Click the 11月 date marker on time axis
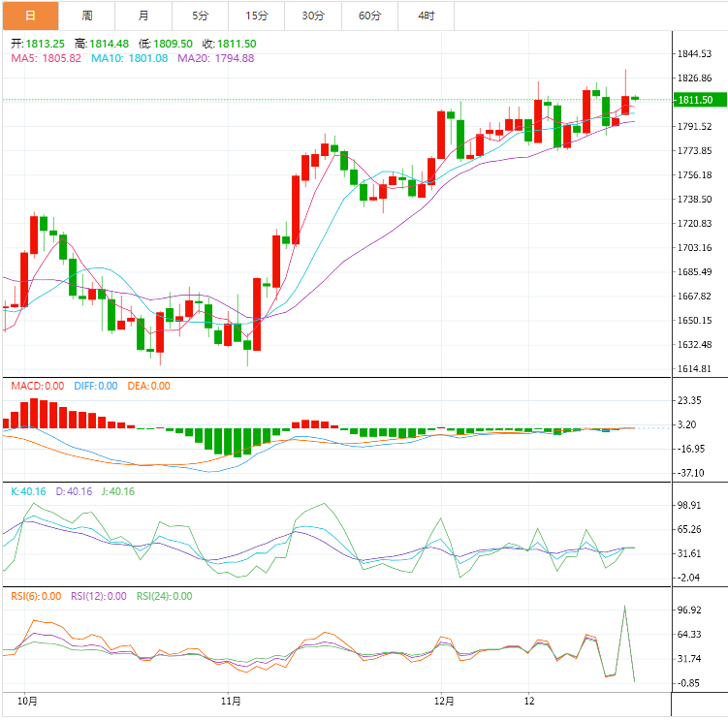 (231, 700)
